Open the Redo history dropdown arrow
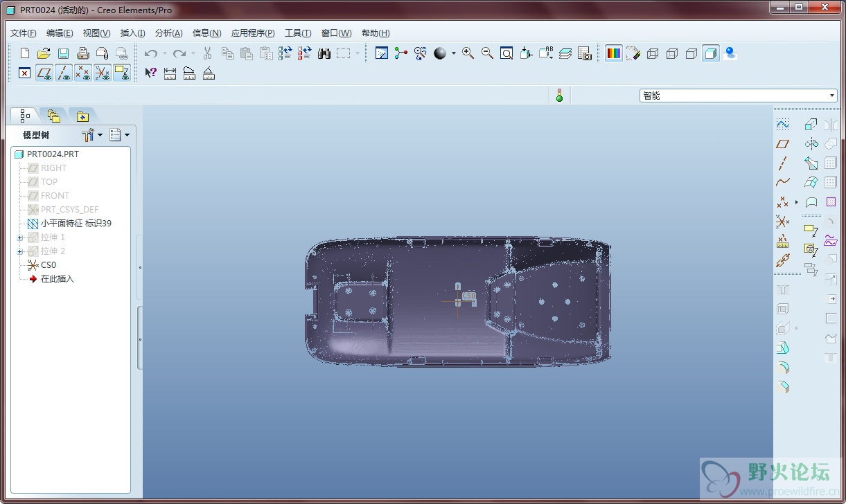 [193, 53]
